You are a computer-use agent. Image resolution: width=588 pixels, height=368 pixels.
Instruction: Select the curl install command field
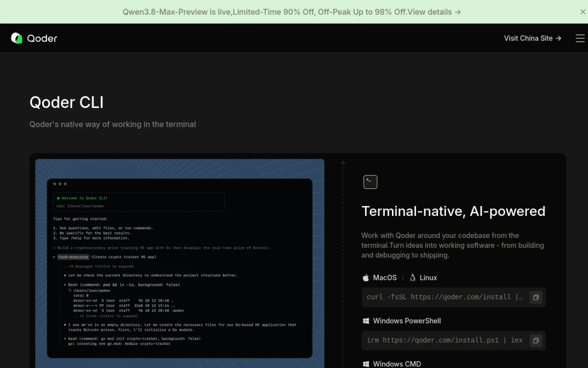point(454,297)
